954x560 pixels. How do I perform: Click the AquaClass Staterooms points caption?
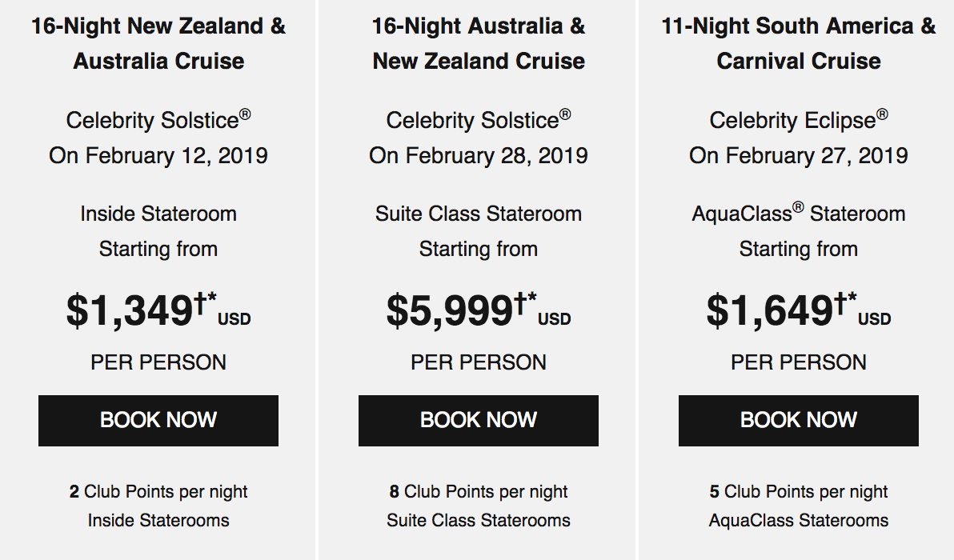pos(798,521)
